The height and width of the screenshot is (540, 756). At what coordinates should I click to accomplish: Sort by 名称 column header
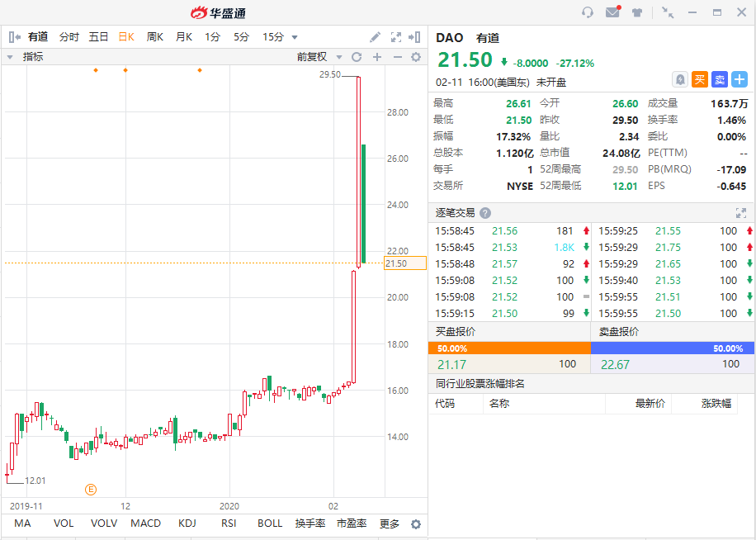tap(499, 404)
